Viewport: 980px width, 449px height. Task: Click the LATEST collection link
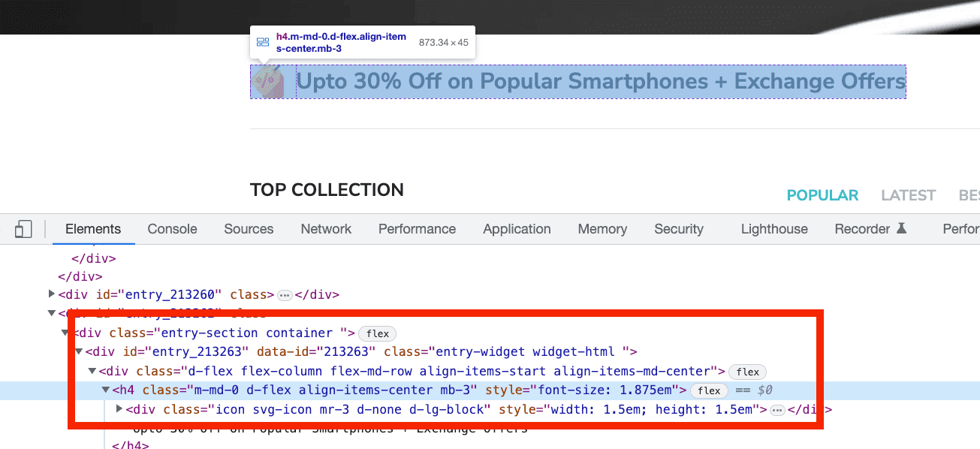(x=908, y=195)
